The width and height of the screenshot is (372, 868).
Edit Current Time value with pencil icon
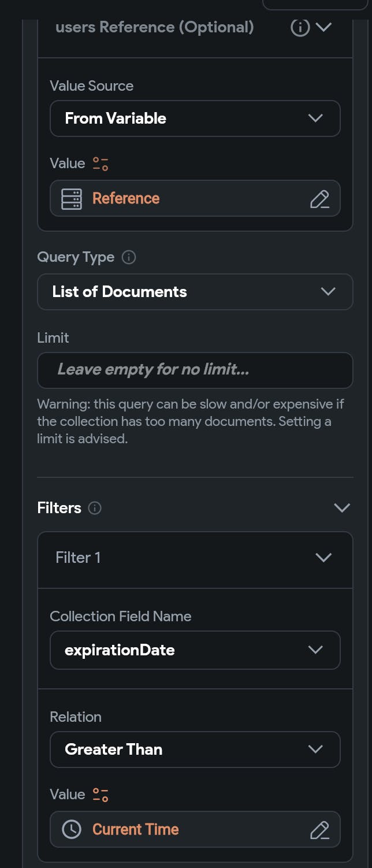click(x=319, y=830)
